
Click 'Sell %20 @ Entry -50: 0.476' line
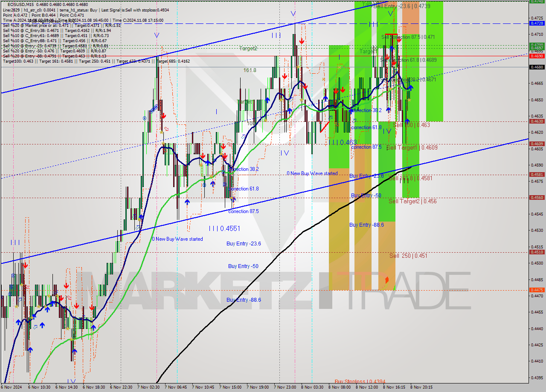[55, 51]
